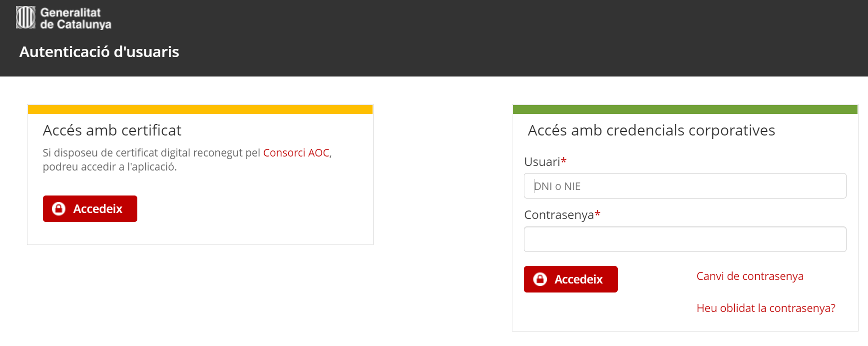Click the Autenticació d'usuaris page title
The width and height of the screenshot is (868, 346).
(x=99, y=52)
